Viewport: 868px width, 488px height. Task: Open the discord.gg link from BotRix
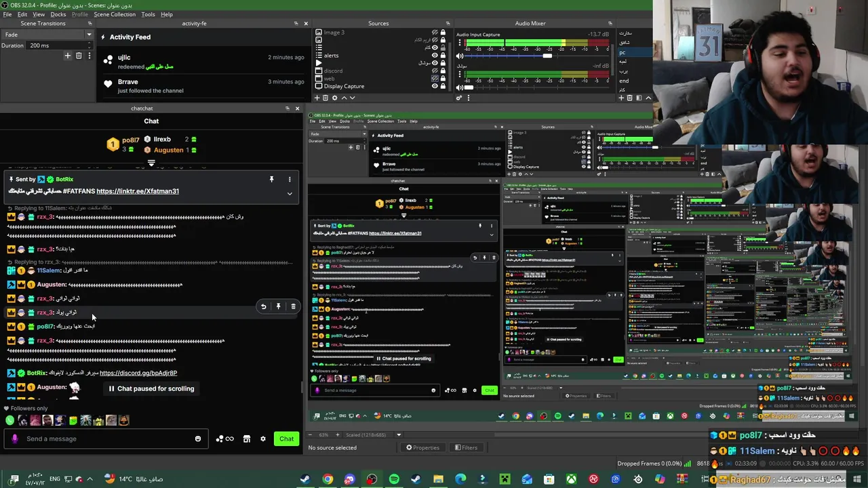[138, 373]
